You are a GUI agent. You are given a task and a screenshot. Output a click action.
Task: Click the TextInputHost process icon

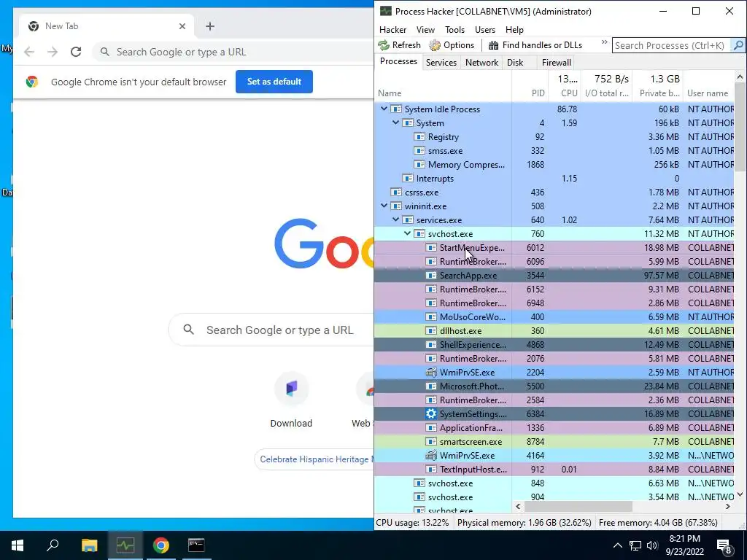point(431,469)
